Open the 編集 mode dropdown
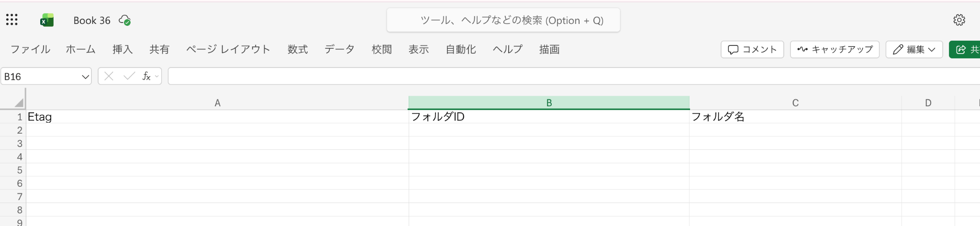This screenshot has height=226, width=980. click(x=914, y=49)
